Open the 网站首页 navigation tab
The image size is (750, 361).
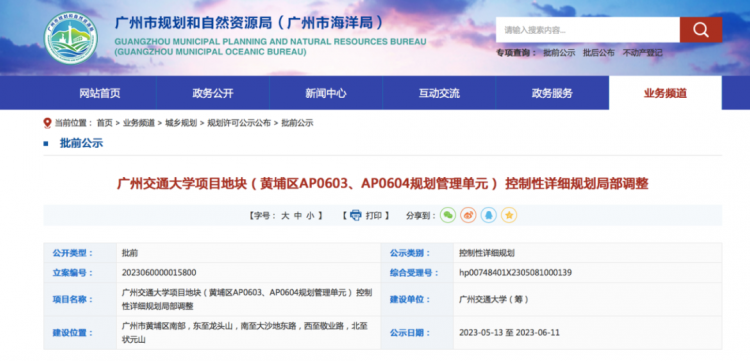pos(100,93)
